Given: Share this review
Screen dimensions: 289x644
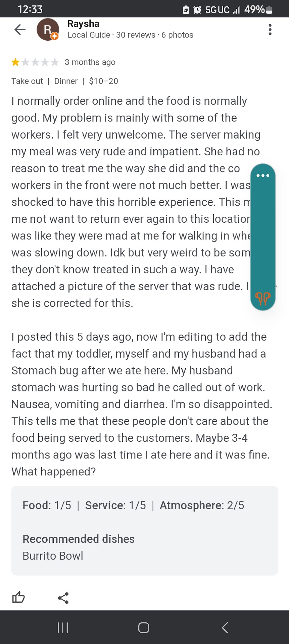Looking at the screenshot, I should coord(63,598).
